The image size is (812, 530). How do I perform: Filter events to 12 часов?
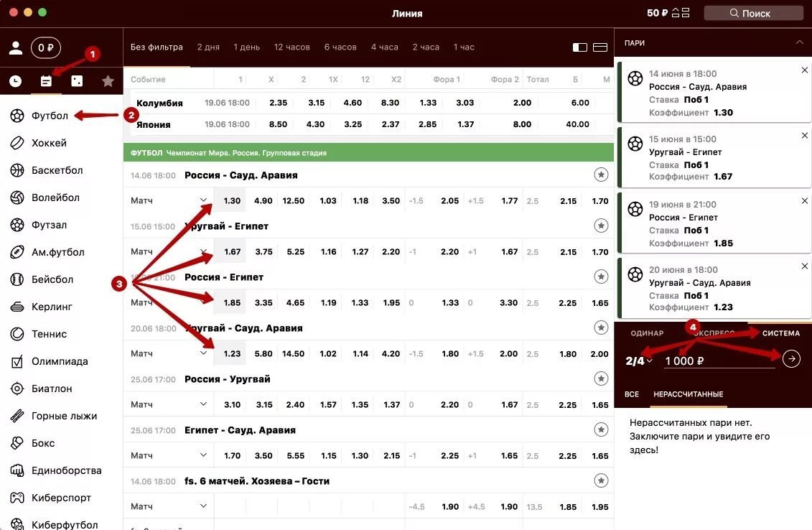(292, 47)
